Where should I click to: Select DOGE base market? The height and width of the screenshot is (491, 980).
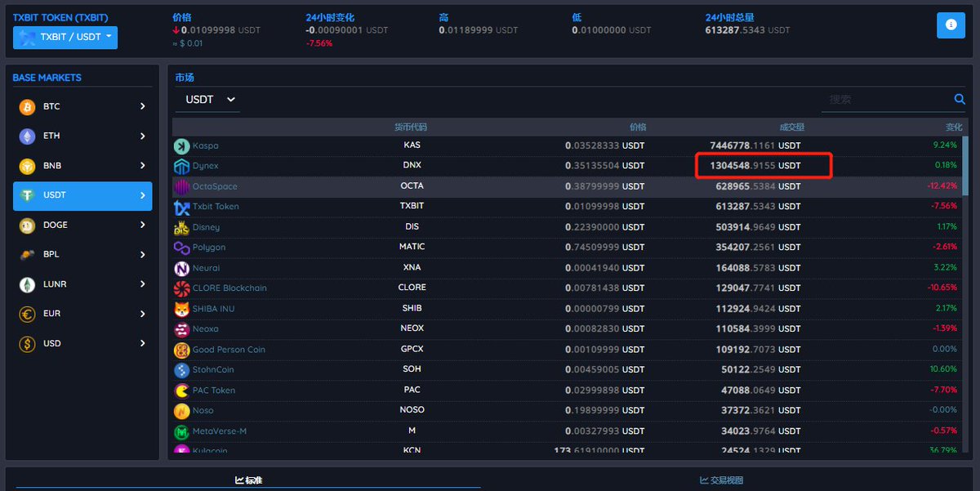(82, 225)
